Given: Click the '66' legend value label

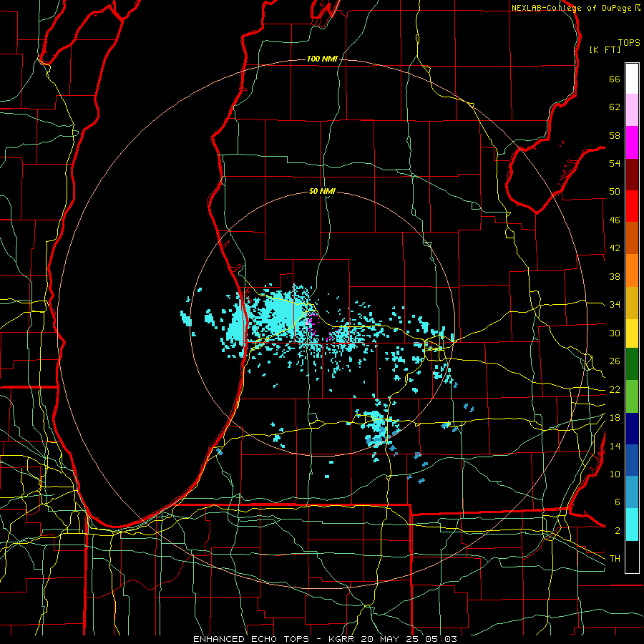Looking at the screenshot, I should [x=615, y=79].
